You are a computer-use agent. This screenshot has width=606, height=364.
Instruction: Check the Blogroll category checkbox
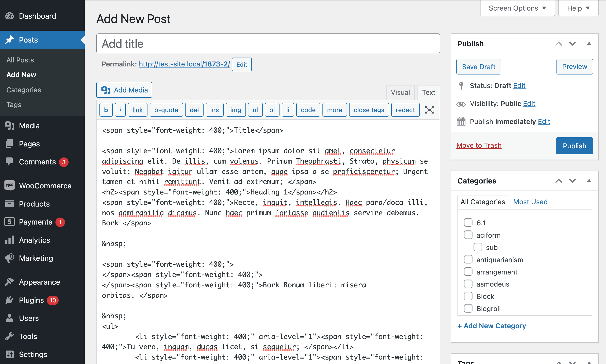[468, 308]
